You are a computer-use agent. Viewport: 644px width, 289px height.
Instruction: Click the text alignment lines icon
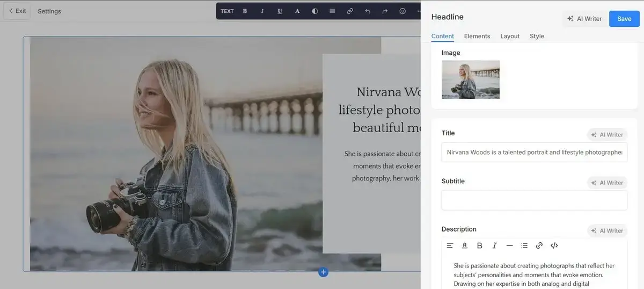pos(332,11)
